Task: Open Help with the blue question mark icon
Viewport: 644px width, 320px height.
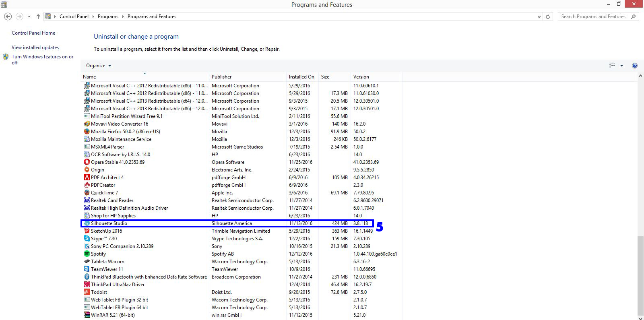Action: pos(635,66)
